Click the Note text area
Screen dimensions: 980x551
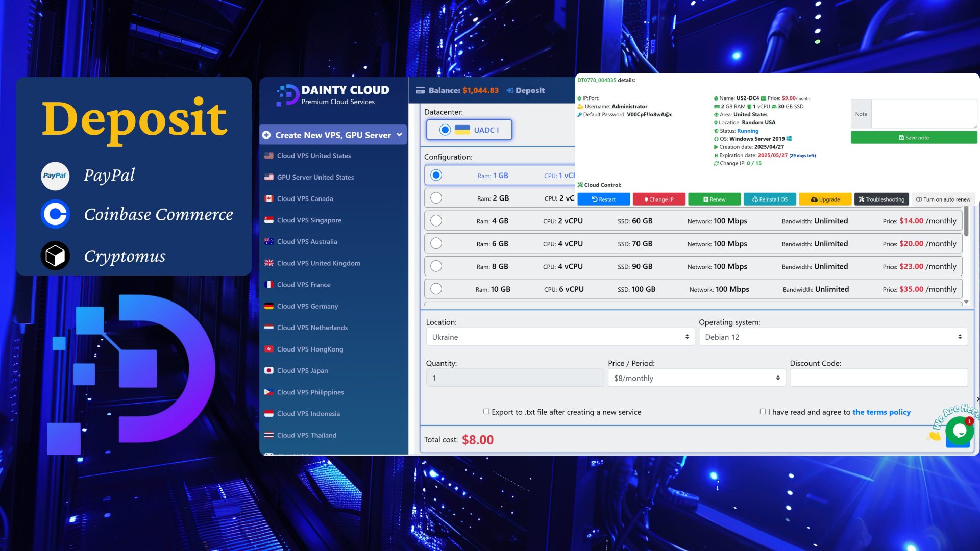[x=924, y=114]
